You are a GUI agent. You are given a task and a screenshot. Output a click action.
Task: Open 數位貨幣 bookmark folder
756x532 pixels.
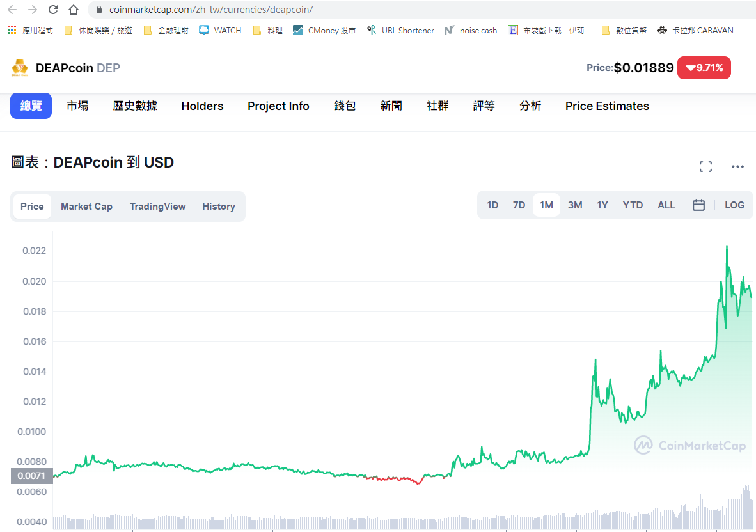(624, 30)
